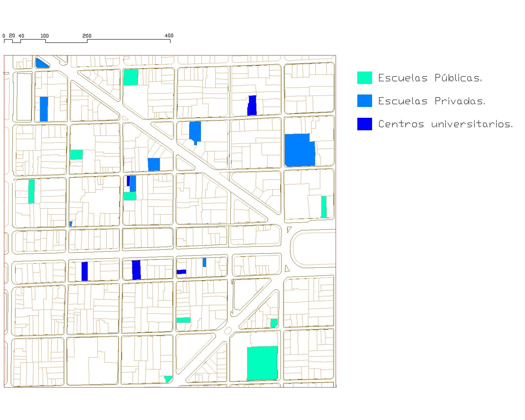Click the blue Escuelas Privadas legend swatch
525x420 pixels.
click(x=365, y=101)
